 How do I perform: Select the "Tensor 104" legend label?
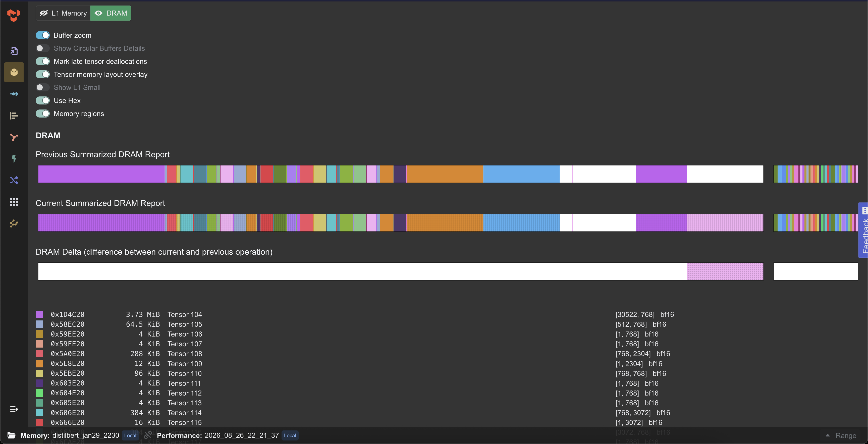[185, 314]
